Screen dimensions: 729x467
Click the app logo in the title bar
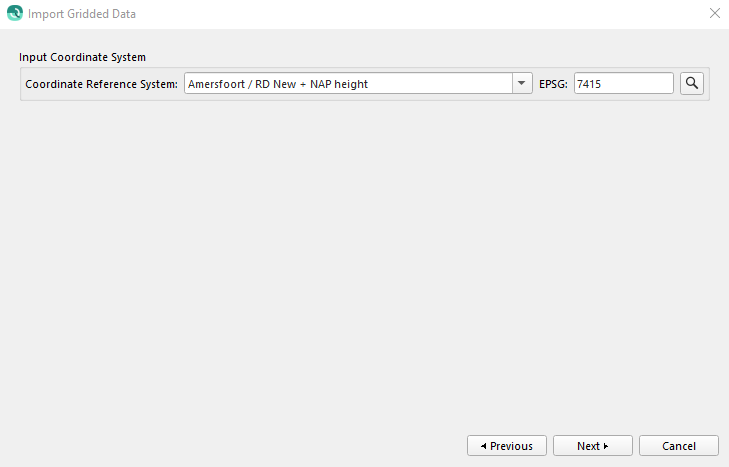point(14,14)
